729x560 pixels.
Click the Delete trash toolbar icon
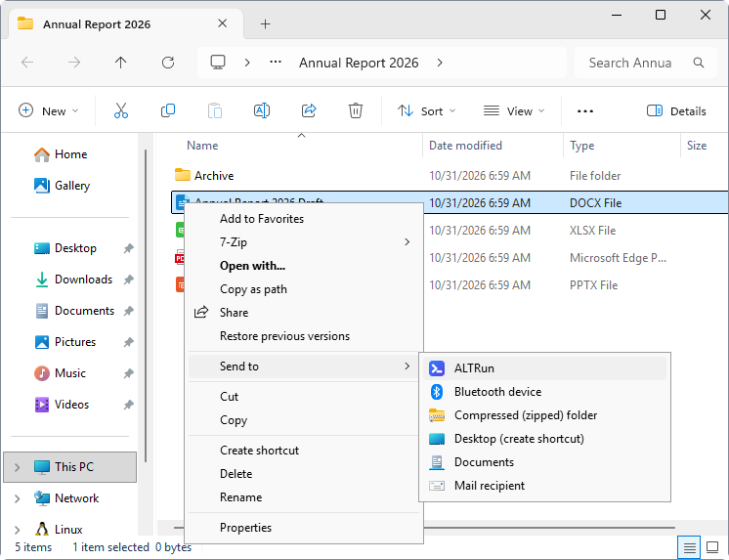(x=356, y=110)
